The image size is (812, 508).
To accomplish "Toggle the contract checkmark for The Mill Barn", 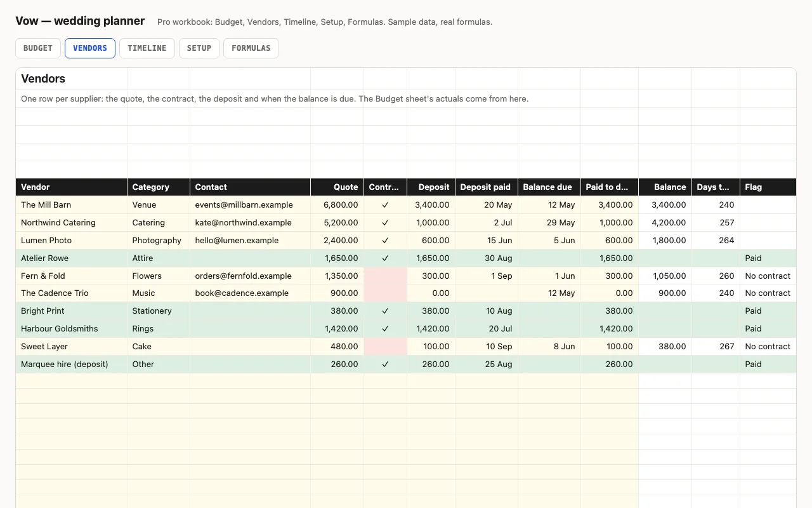I will click(x=385, y=205).
